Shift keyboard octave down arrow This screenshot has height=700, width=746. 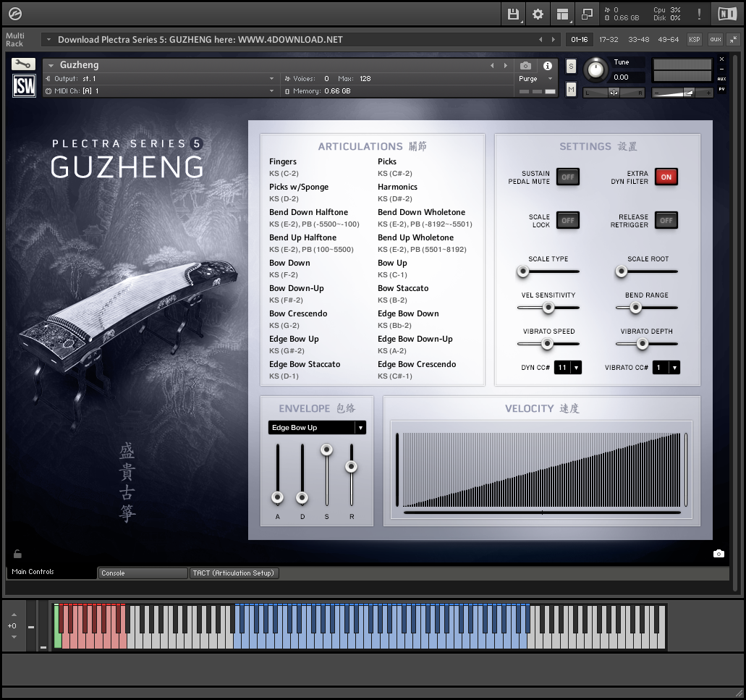click(x=14, y=637)
